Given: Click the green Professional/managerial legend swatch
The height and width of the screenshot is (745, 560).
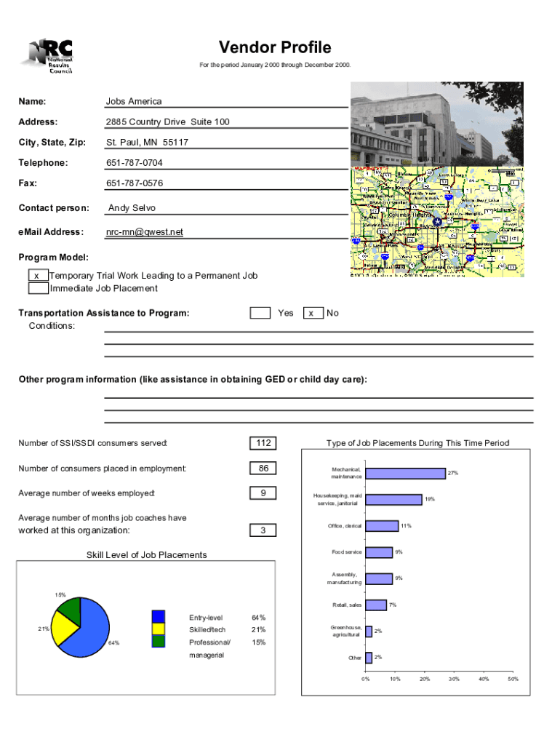Looking at the screenshot, I should 159,642.
